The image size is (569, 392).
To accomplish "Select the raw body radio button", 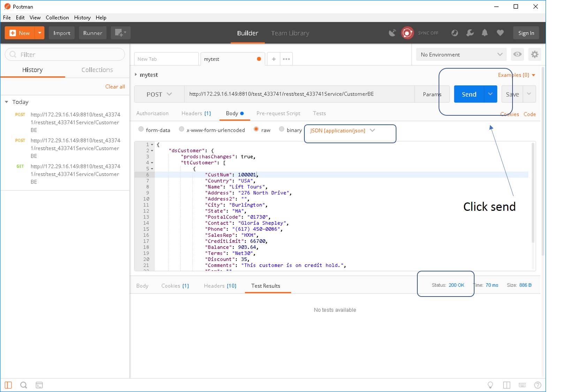I will [x=256, y=129].
